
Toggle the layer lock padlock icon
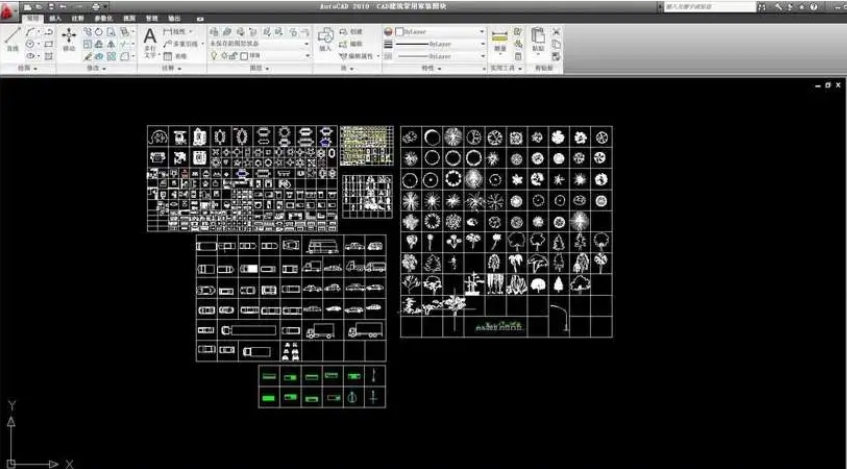(x=234, y=56)
